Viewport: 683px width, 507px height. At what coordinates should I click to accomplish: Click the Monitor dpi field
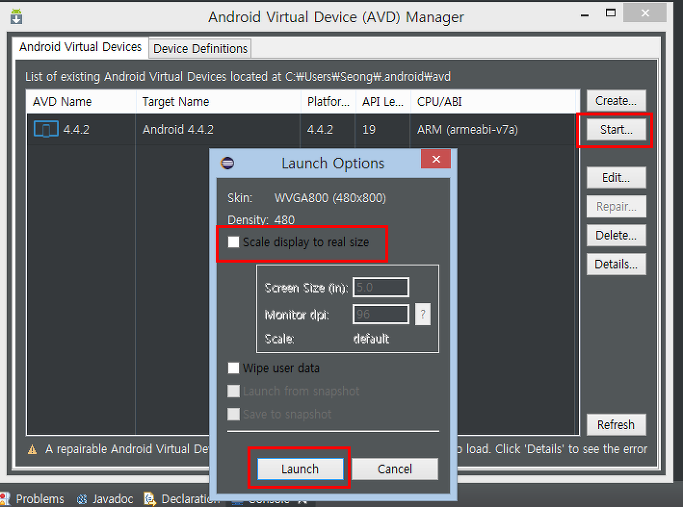(x=381, y=314)
